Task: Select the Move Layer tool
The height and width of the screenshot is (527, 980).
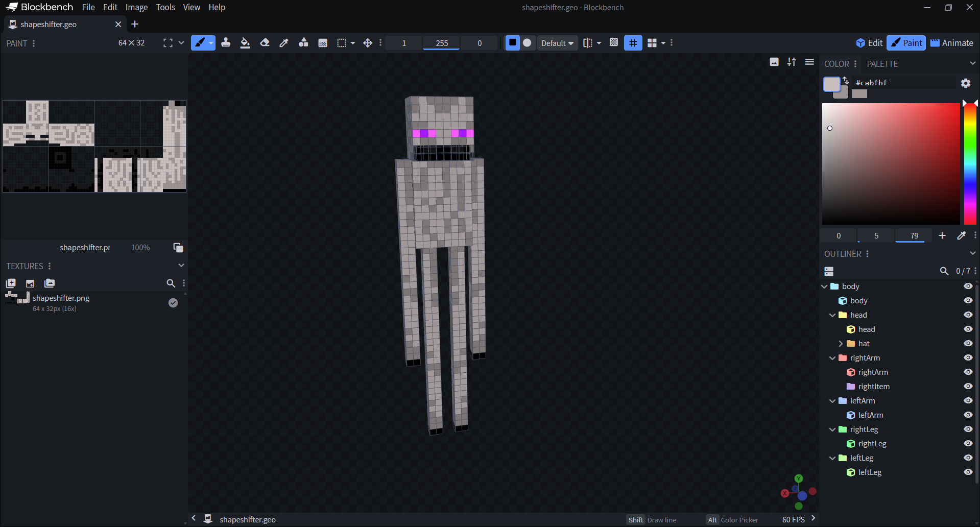Action: click(368, 43)
